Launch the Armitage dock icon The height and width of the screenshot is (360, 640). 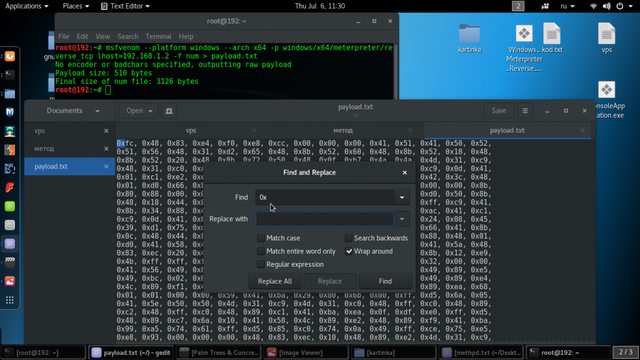pos(10,131)
